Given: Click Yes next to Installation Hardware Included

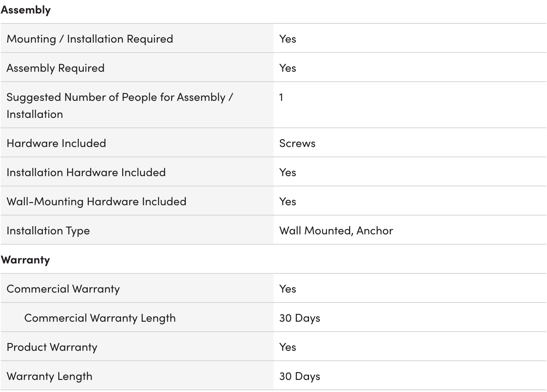Looking at the screenshot, I should [288, 172].
